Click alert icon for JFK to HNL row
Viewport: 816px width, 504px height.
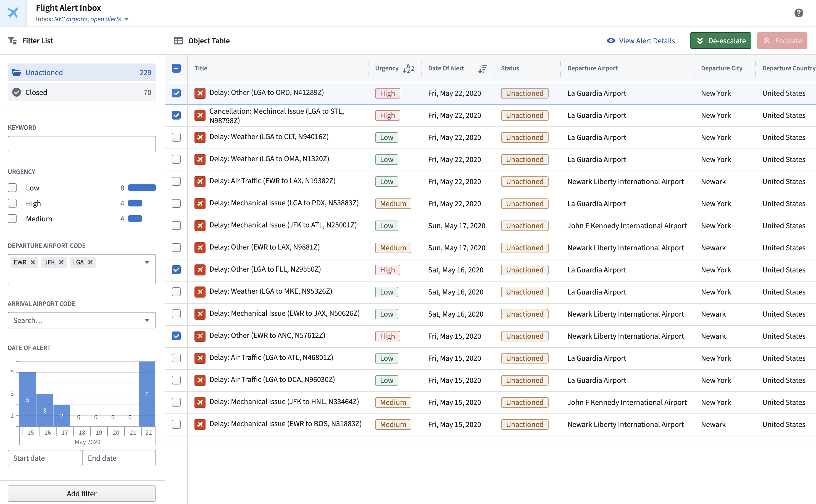click(x=200, y=402)
